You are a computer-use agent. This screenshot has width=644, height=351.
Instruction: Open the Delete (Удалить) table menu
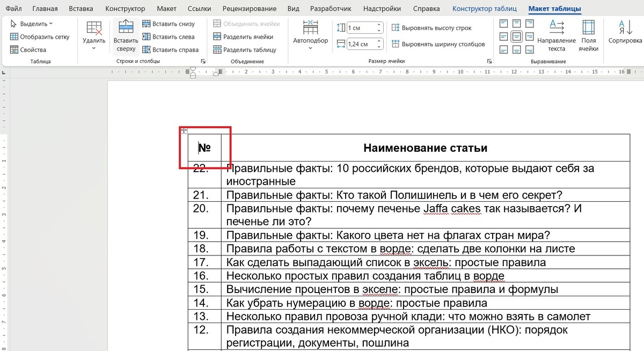click(94, 36)
